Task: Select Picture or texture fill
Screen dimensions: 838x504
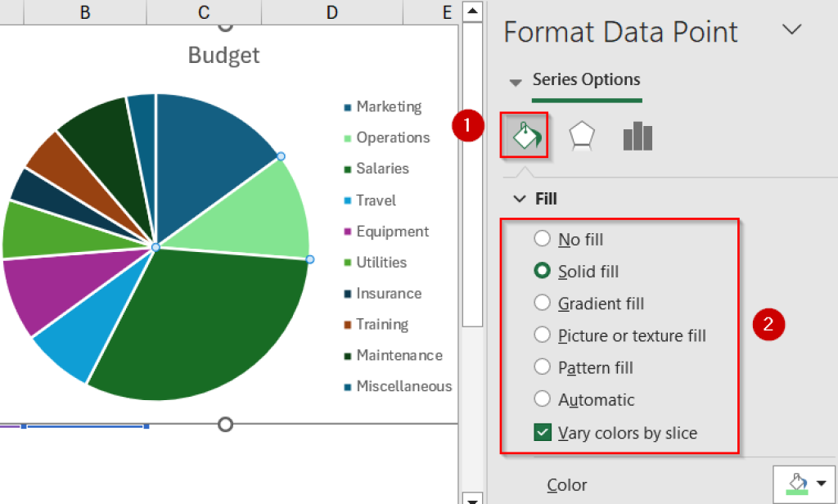Action: pos(541,335)
